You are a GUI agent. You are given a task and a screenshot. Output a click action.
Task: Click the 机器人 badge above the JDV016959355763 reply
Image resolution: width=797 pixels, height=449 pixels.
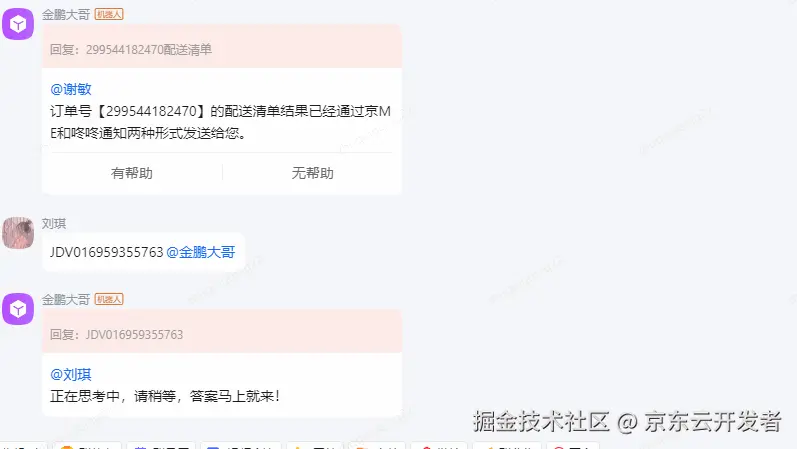[109, 299]
